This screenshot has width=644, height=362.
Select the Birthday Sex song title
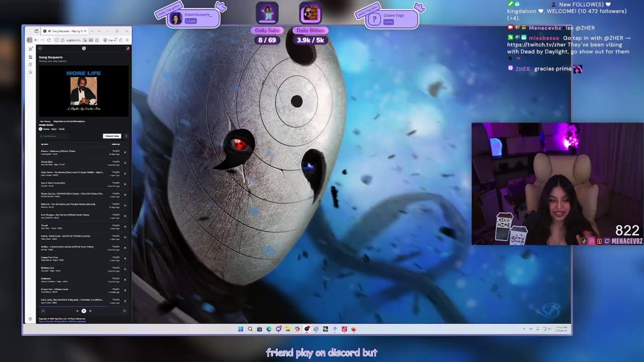click(x=48, y=268)
